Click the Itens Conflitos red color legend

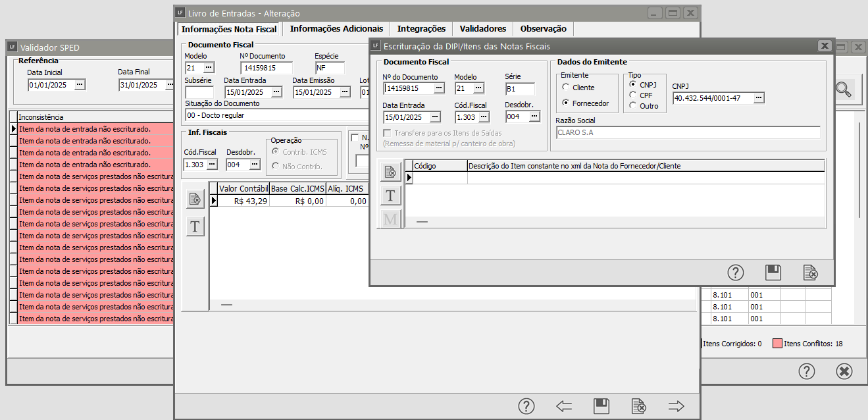pyautogui.click(x=777, y=344)
